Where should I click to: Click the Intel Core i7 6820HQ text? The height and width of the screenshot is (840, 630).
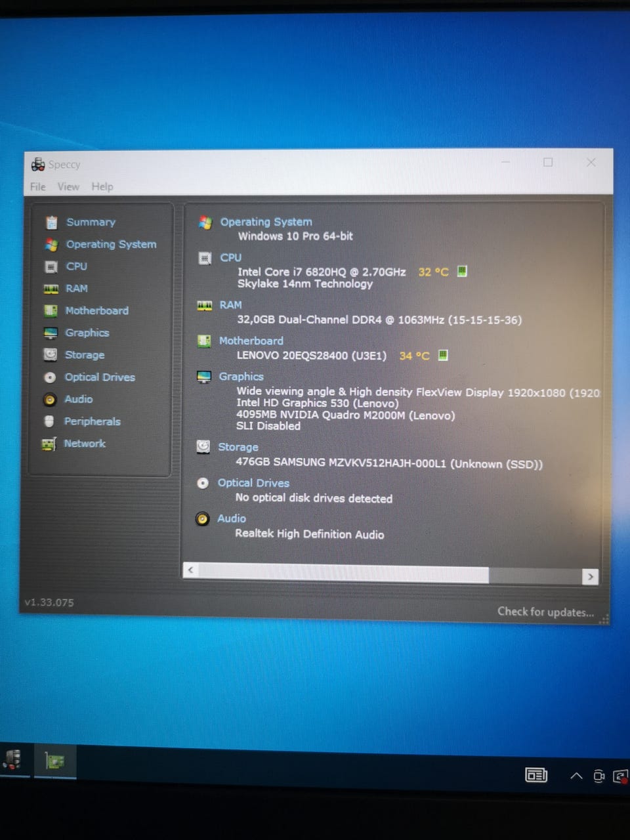(322, 272)
